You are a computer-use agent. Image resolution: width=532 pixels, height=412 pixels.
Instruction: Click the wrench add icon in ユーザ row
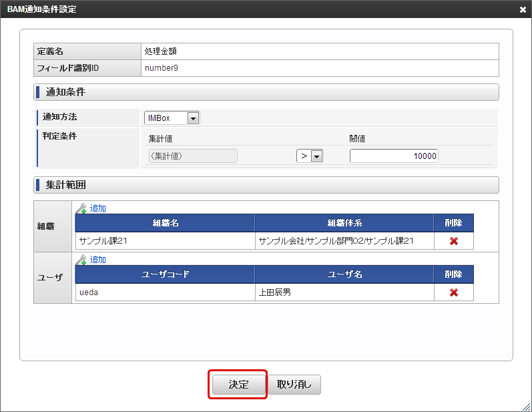[x=81, y=260]
